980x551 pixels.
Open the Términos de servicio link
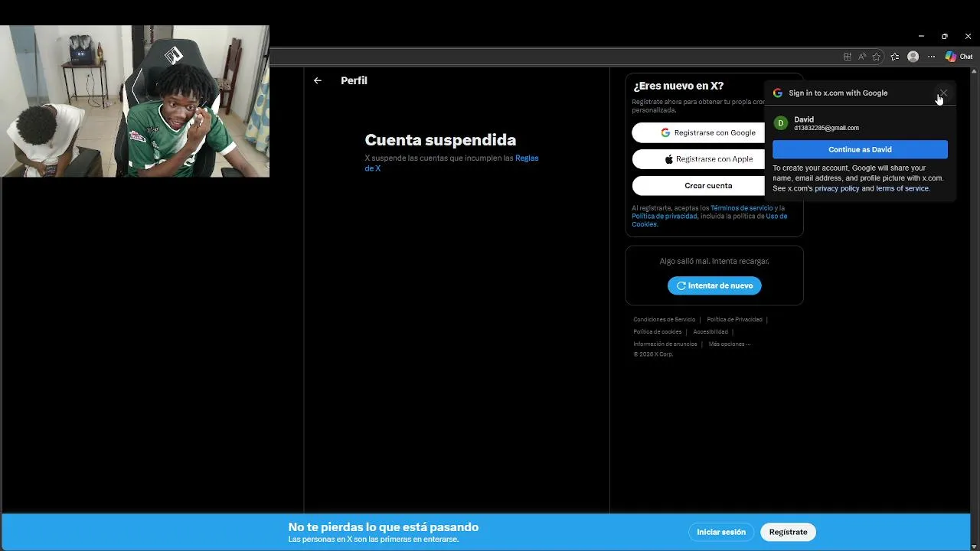[741, 208]
